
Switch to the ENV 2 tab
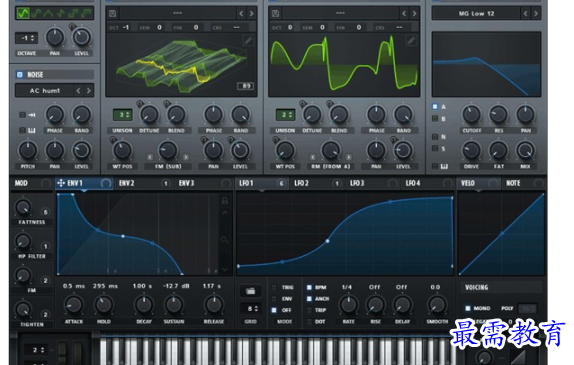click(127, 183)
